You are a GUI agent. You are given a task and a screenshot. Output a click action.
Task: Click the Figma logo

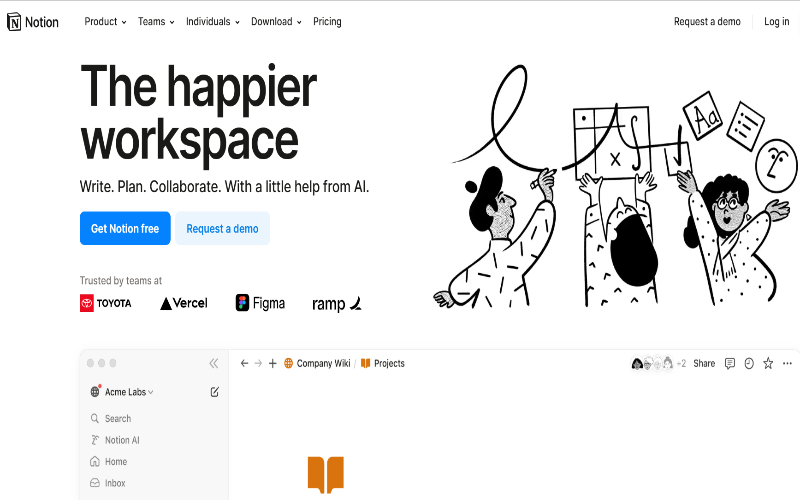pos(260,303)
